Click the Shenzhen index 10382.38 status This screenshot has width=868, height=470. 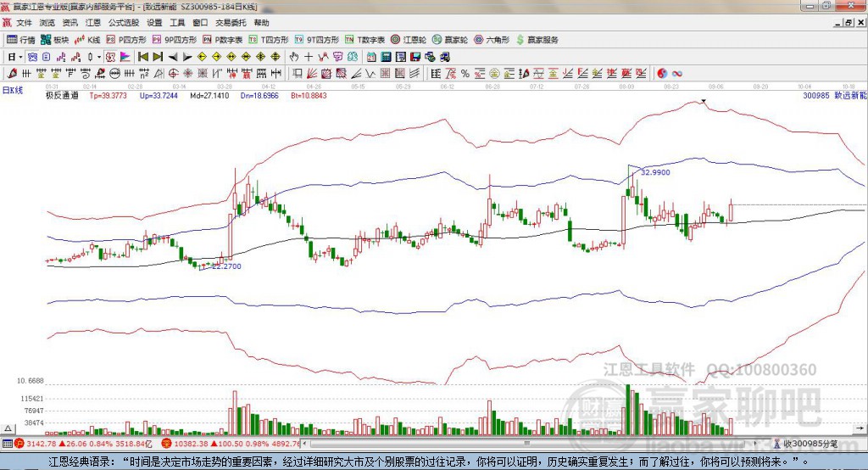231,444
